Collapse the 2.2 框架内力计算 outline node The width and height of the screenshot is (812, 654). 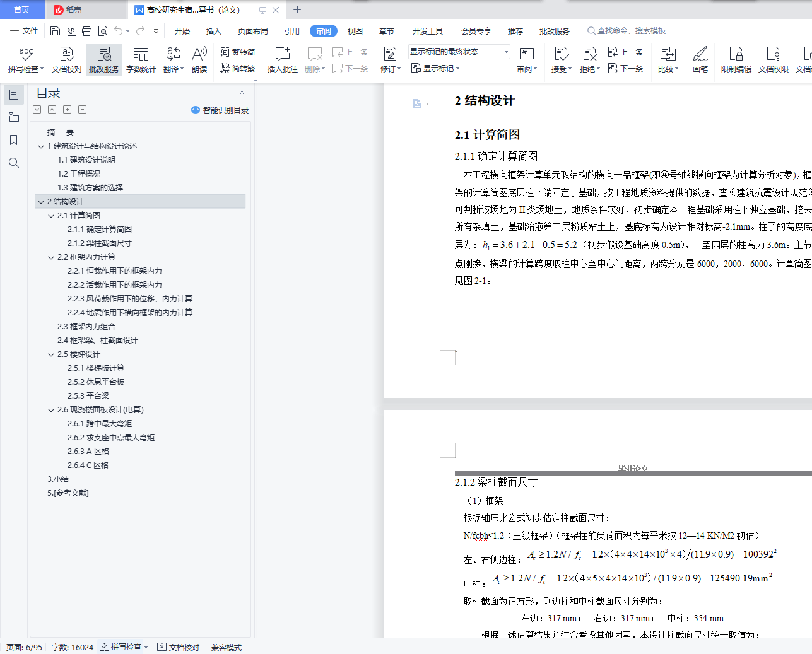tap(51, 257)
